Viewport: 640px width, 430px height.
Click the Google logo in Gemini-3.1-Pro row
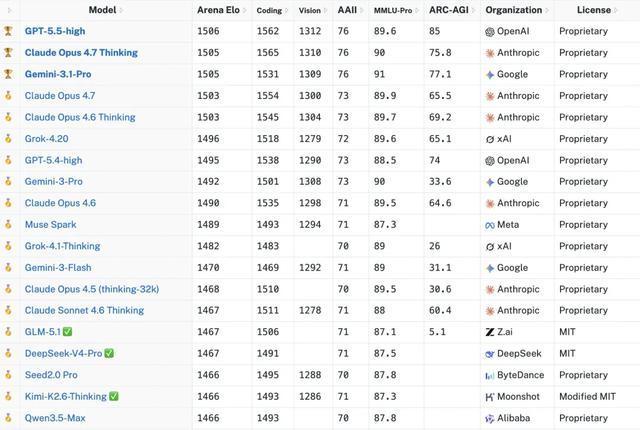(490, 75)
